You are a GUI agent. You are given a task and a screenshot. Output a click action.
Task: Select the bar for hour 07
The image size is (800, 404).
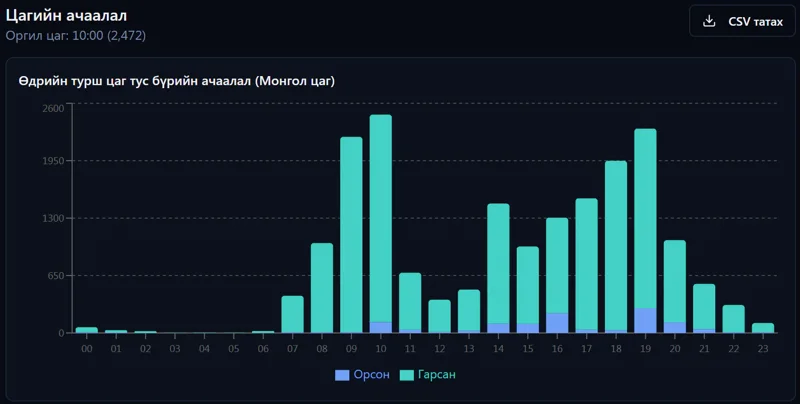point(292,315)
